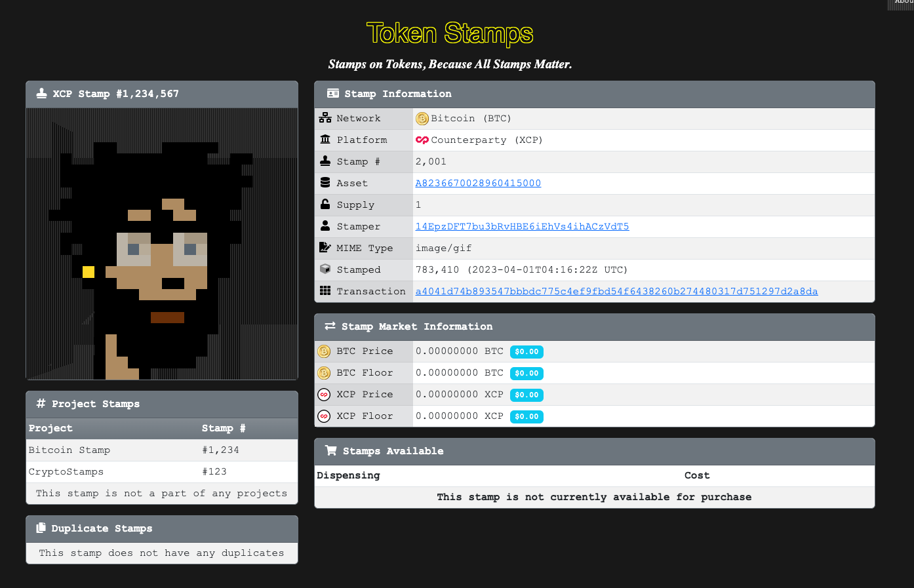Click the $0.00 badge in BTC Price row

click(x=527, y=352)
